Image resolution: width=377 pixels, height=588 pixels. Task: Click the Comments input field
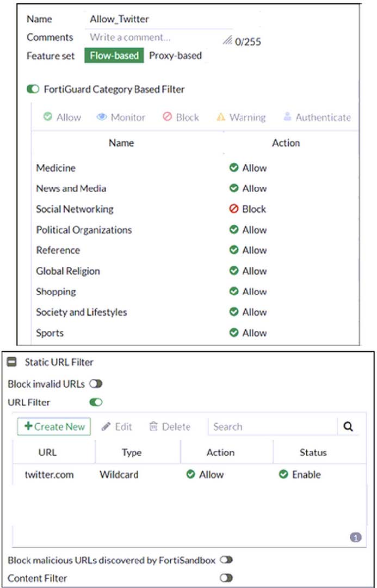pos(152,38)
